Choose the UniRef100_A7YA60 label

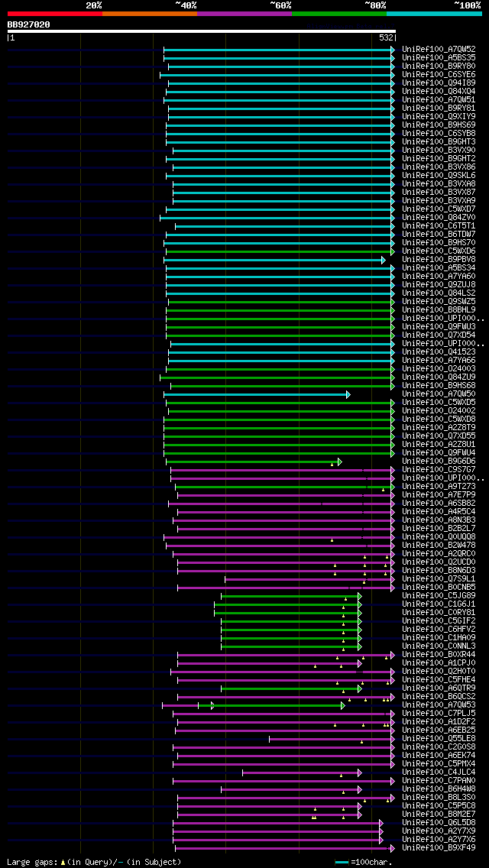pyautogui.click(x=439, y=277)
